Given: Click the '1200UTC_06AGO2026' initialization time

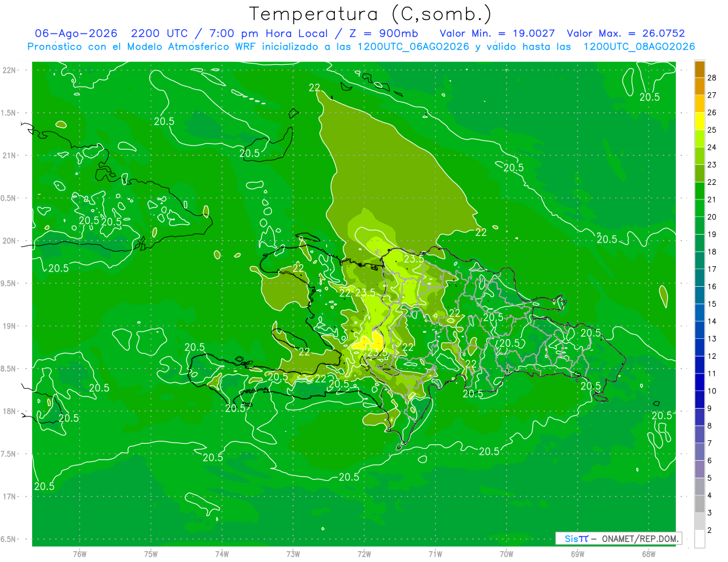Looking at the screenshot, I should tap(413, 47).
